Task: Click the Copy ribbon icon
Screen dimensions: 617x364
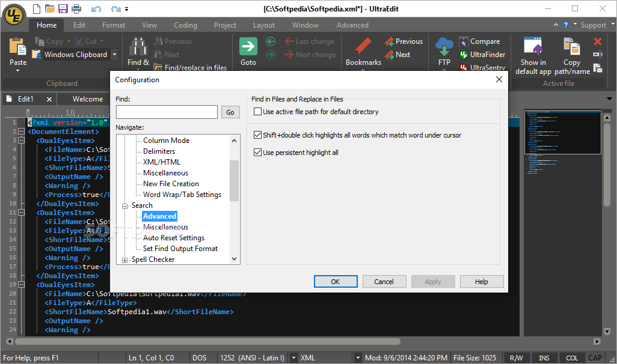Action: tap(39, 41)
